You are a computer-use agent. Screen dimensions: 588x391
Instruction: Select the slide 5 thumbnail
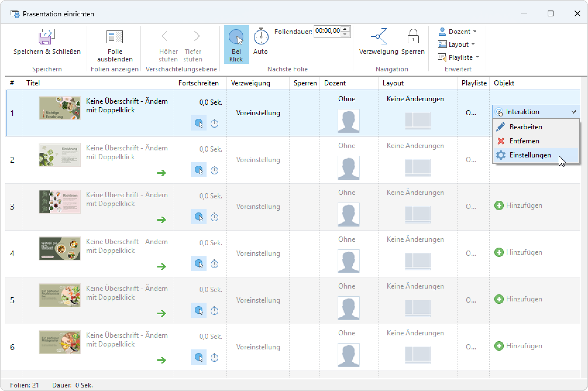point(60,295)
